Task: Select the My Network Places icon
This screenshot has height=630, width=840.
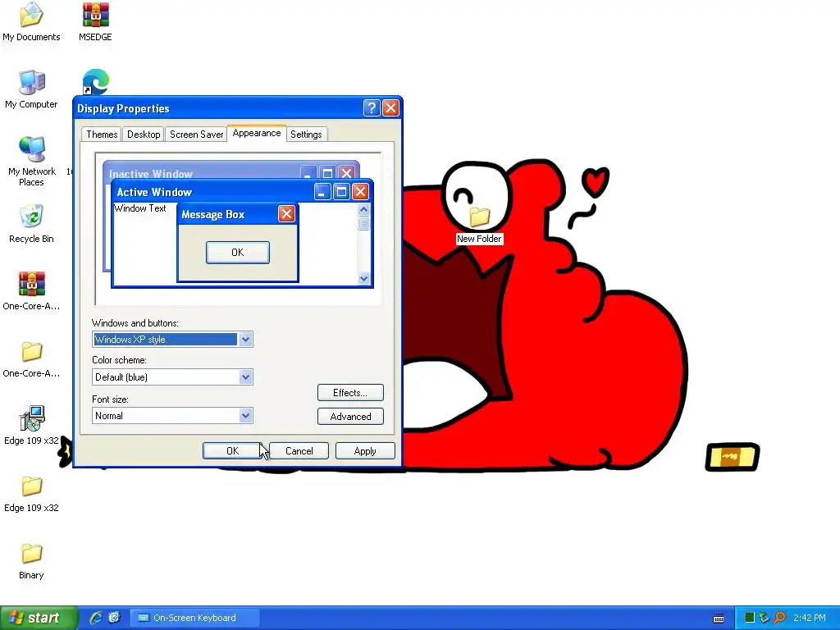Action: click(32, 161)
